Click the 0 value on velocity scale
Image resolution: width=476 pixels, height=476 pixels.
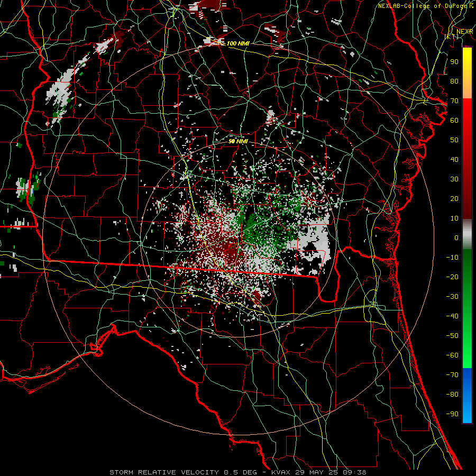point(456,238)
